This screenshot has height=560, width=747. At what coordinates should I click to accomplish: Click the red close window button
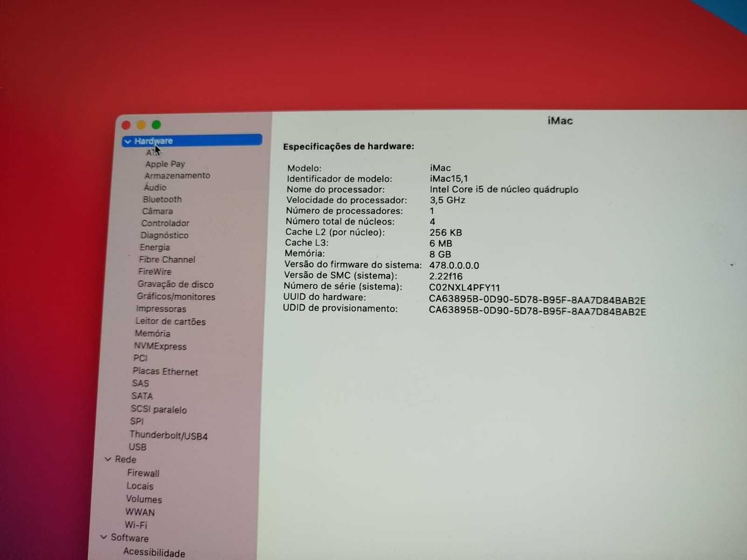[126, 125]
